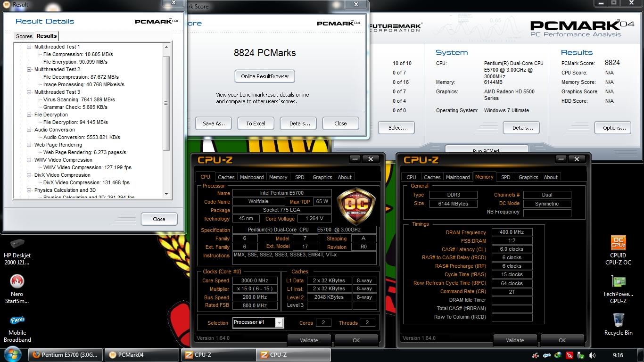Click the Safely Remove Hardware tray icon
The height and width of the screenshot is (362, 644).
point(581,355)
